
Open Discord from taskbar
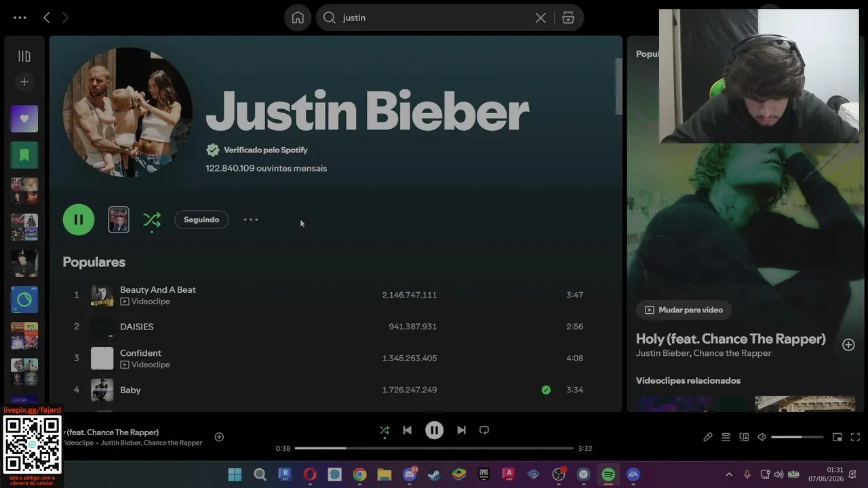coord(410,474)
